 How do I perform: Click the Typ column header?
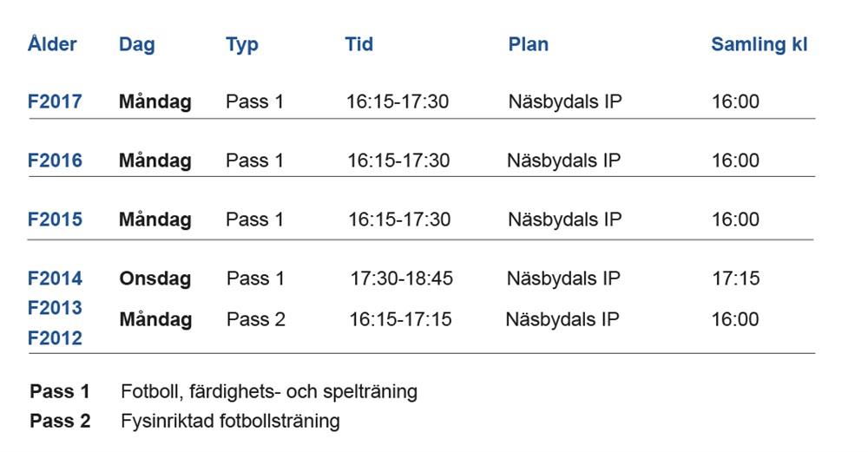click(x=242, y=45)
